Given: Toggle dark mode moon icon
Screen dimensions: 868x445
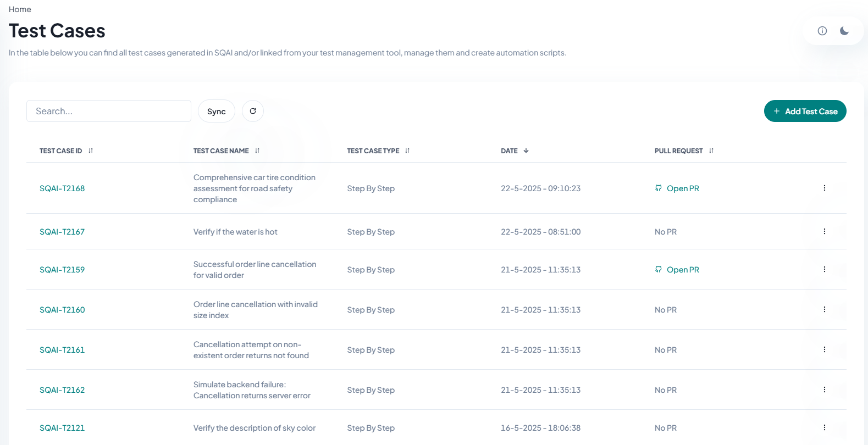Looking at the screenshot, I should pos(844,31).
